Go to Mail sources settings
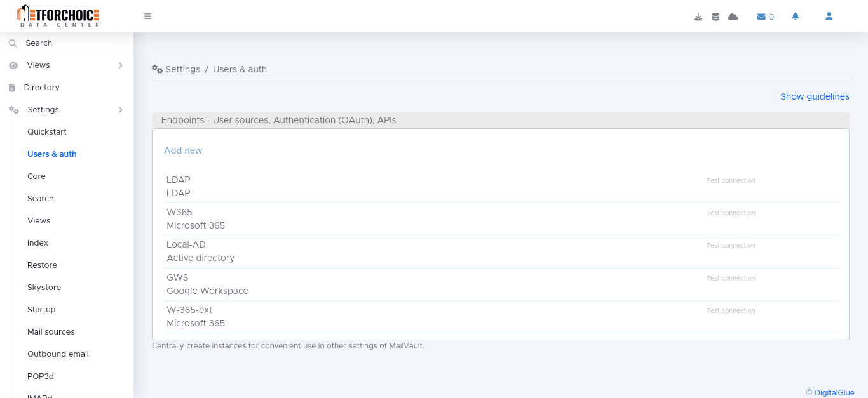The image size is (868, 398). pyautogui.click(x=51, y=332)
